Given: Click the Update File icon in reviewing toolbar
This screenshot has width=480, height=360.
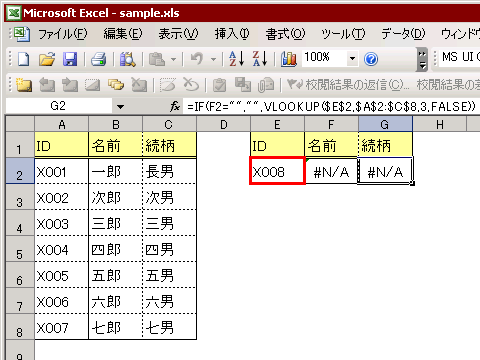Looking at the screenshot, I should pos(243,85).
